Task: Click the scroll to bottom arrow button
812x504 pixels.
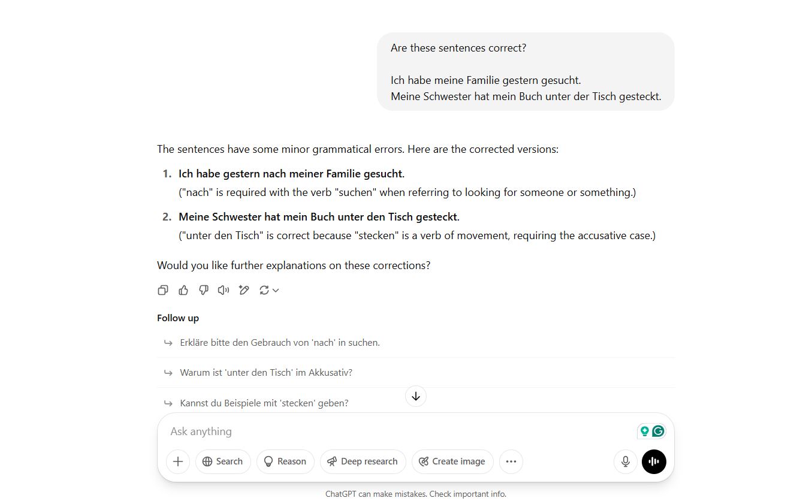Action: pyautogui.click(x=416, y=396)
